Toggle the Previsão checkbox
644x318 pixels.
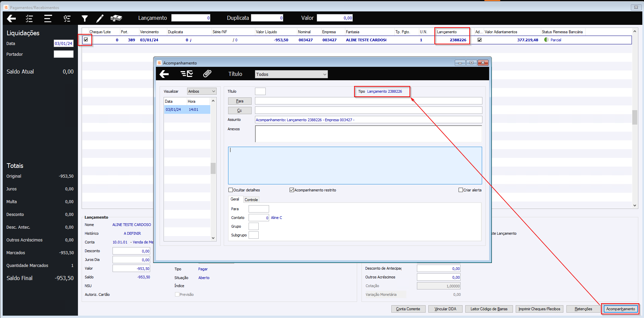point(177,294)
